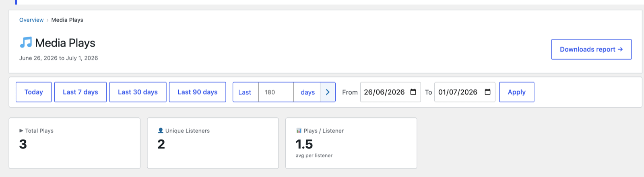Apply the selected date range
The image size is (644, 177).
coord(517,92)
